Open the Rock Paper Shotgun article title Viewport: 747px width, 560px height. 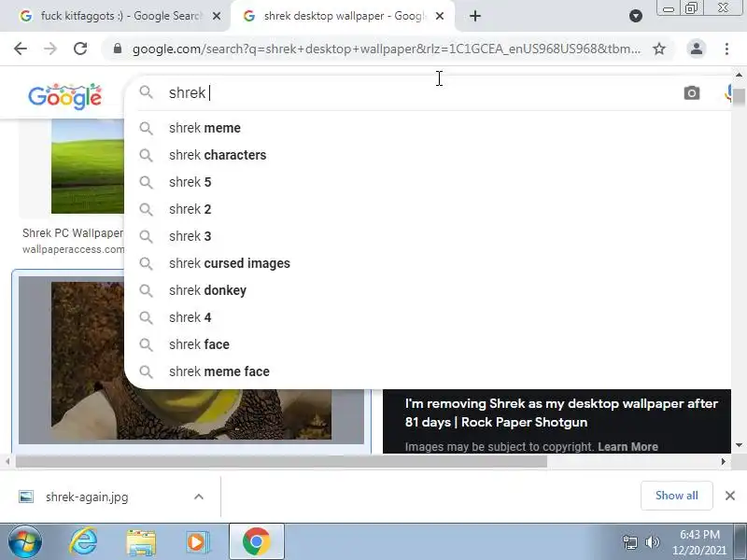point(561,413)
